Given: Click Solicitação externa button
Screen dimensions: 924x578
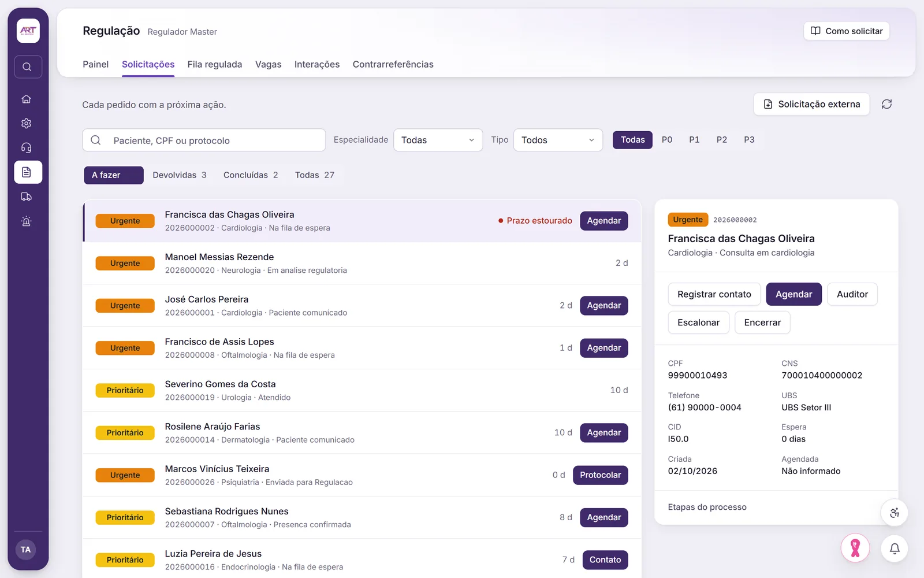Looking at the screenshot, I should [x=811, y=104].
